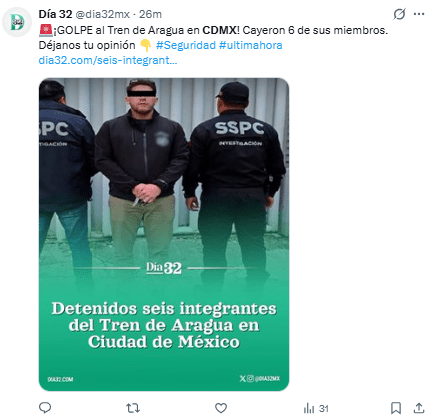Follow the dia32.com/seis-integrant… link

coord(108,60)
